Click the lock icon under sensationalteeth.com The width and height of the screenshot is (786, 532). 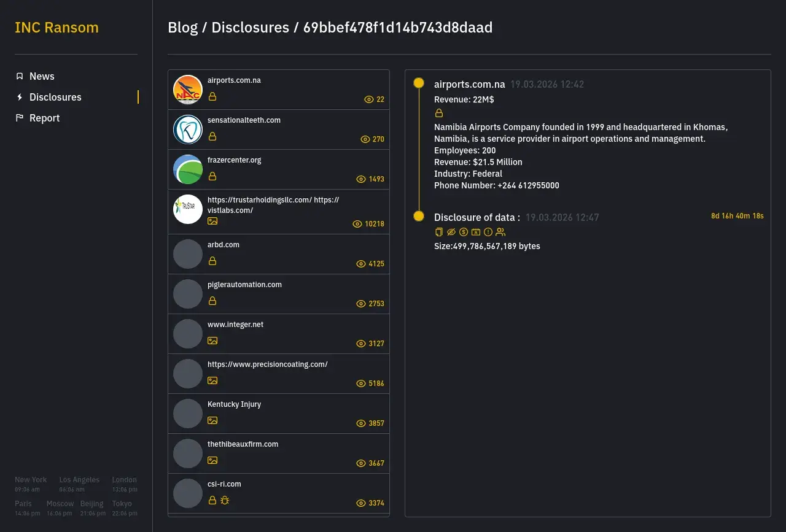[x=212, y=136]
